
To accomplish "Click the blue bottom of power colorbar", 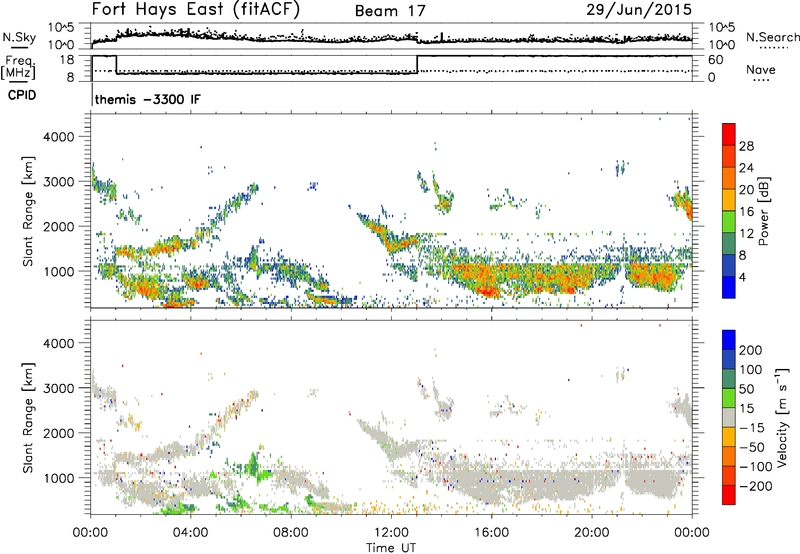I will coord(729,287).
